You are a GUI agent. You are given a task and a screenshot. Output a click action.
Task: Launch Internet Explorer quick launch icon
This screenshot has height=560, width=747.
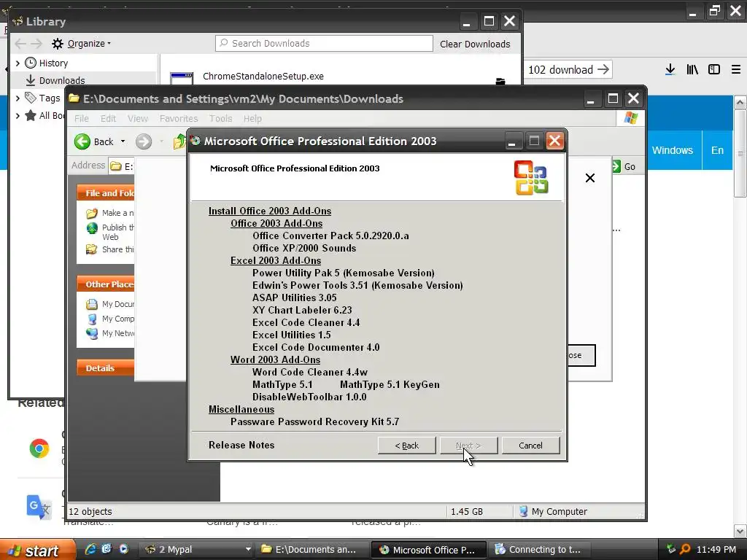[90, 549]
